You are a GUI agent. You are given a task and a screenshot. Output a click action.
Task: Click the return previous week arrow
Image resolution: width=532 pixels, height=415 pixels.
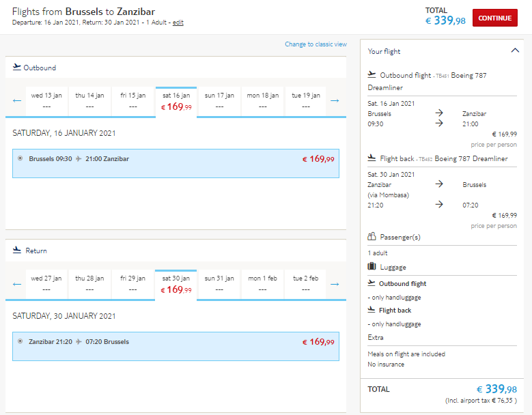click(x=16, y=284)
